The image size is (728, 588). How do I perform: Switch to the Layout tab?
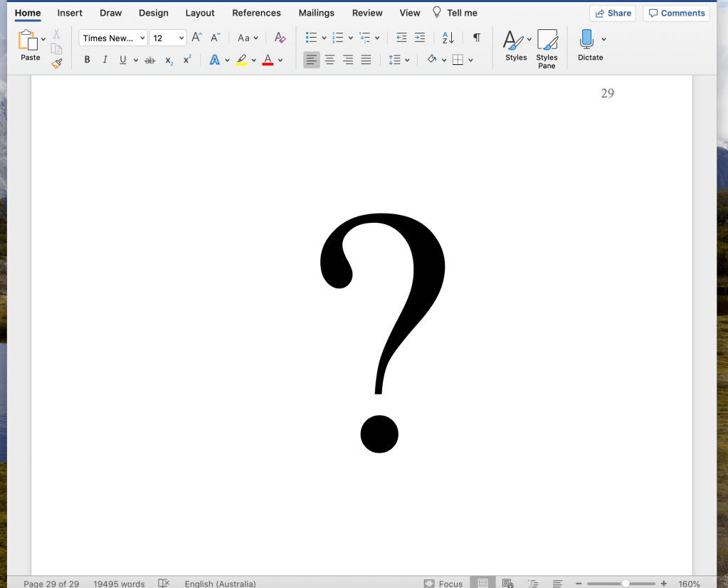point(200,13)
